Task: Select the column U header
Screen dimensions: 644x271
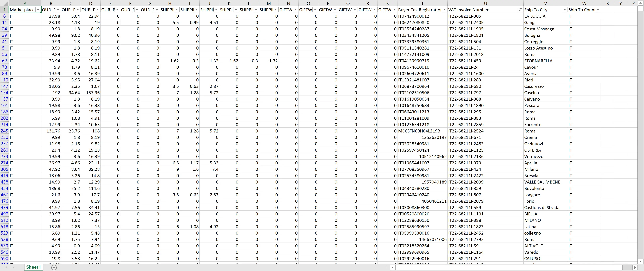Action: click(x=485, y=3)
